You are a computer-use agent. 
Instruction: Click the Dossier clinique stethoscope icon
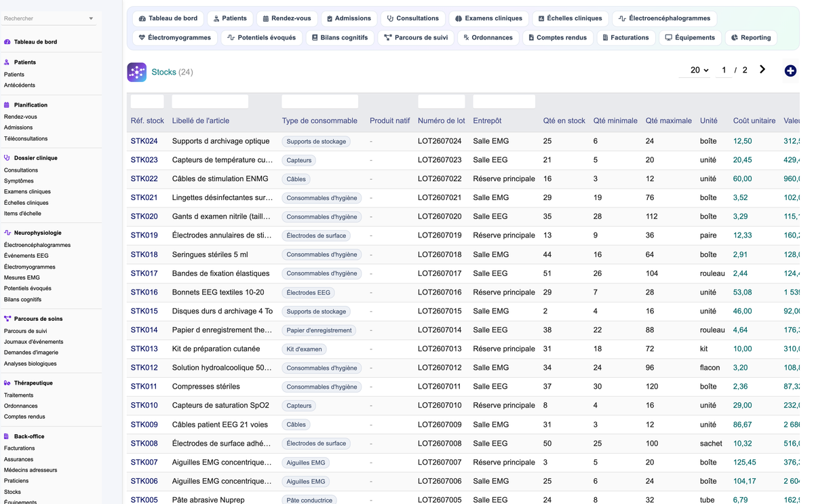tap(7, 158)
